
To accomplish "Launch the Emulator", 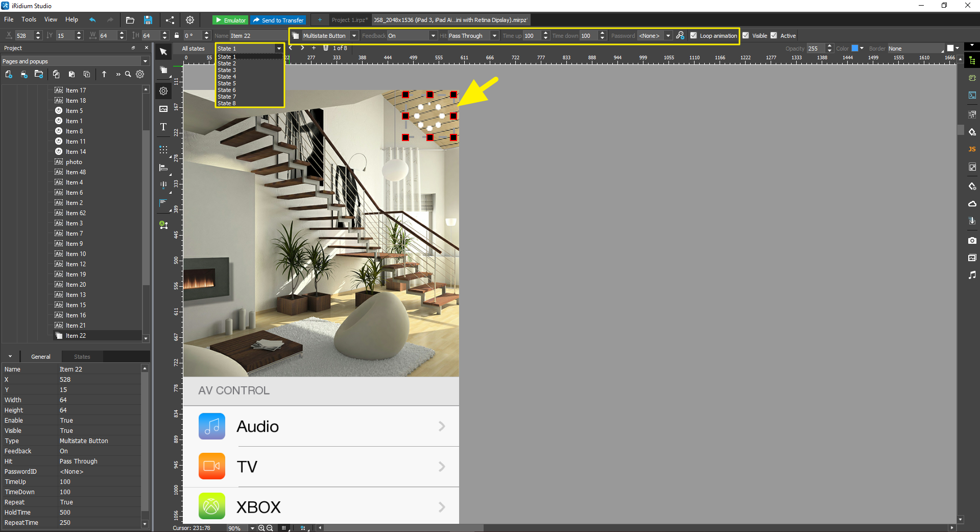I will coord(230,19).
